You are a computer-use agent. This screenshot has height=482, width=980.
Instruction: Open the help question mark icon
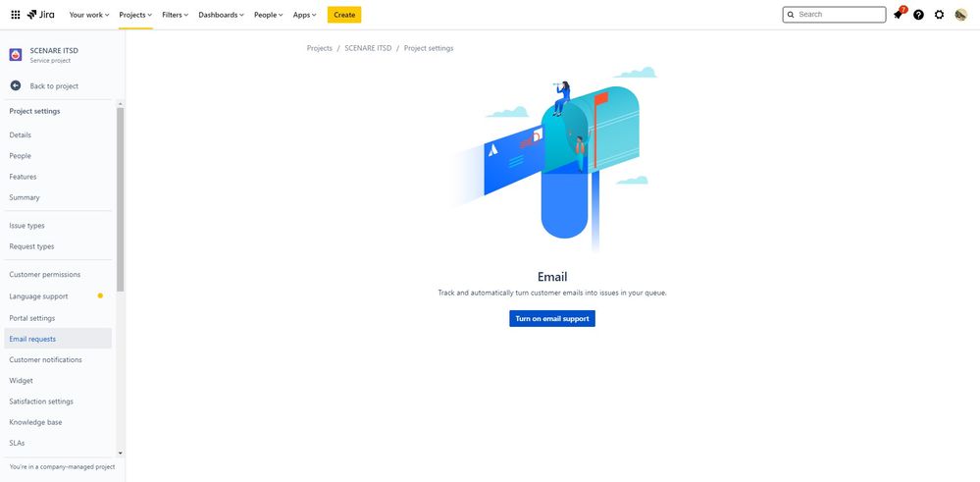[x=918, y=15]
